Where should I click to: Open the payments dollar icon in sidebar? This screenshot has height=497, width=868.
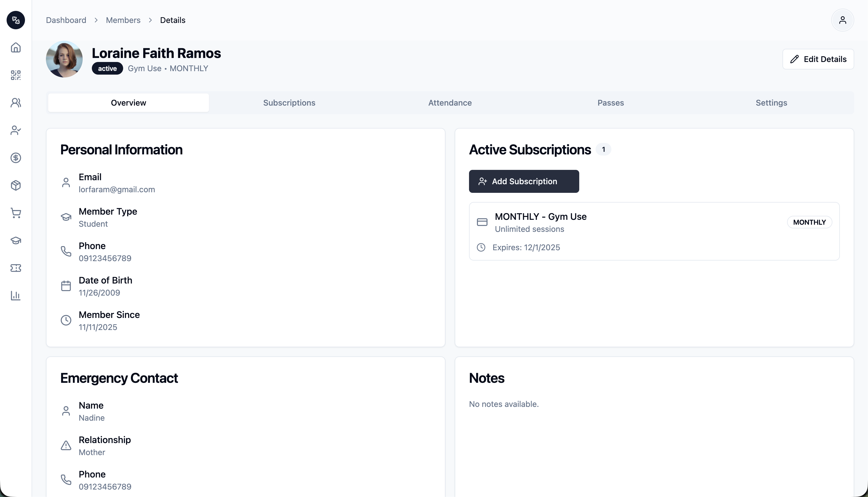[16, 158]
